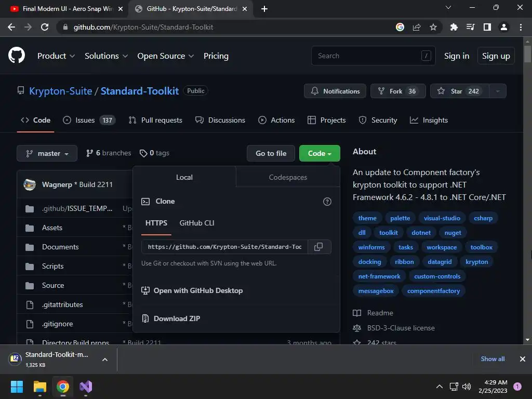Open File Explorer from taskbar
The height and width of the screenshot is (399, 532).
point(39,387)
